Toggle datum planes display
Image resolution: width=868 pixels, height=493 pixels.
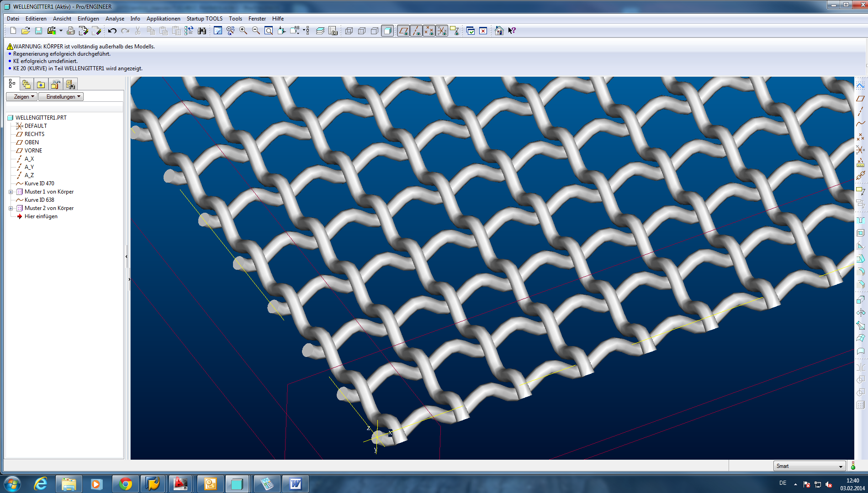[x=403, y=31]
